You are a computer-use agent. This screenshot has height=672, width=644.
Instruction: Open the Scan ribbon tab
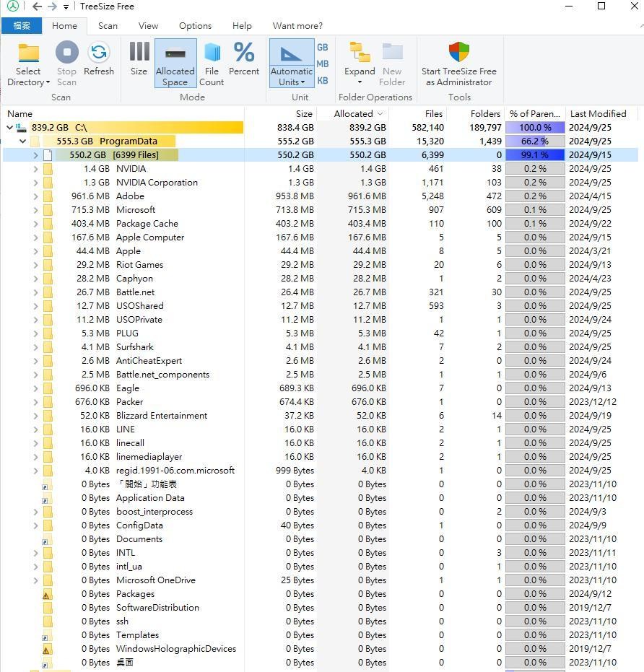[108, 25]
